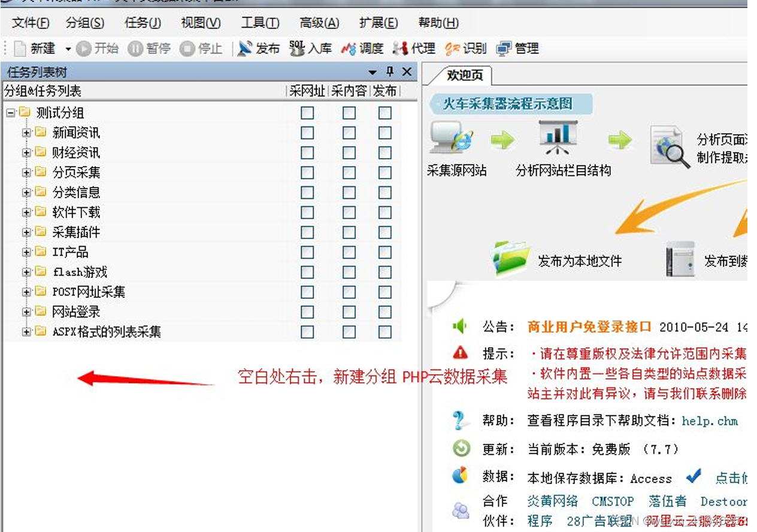Expand the 软件下载 group

tap(26, 212)
